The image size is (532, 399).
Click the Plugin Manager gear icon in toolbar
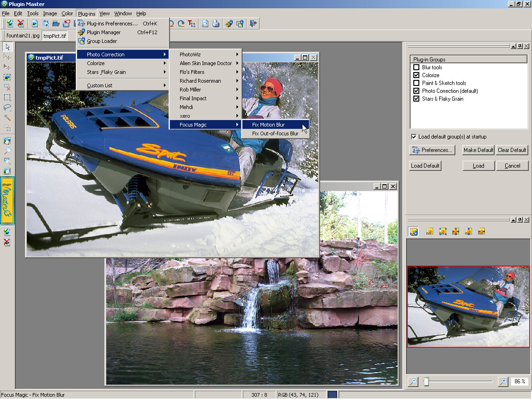tap(230, 24)
